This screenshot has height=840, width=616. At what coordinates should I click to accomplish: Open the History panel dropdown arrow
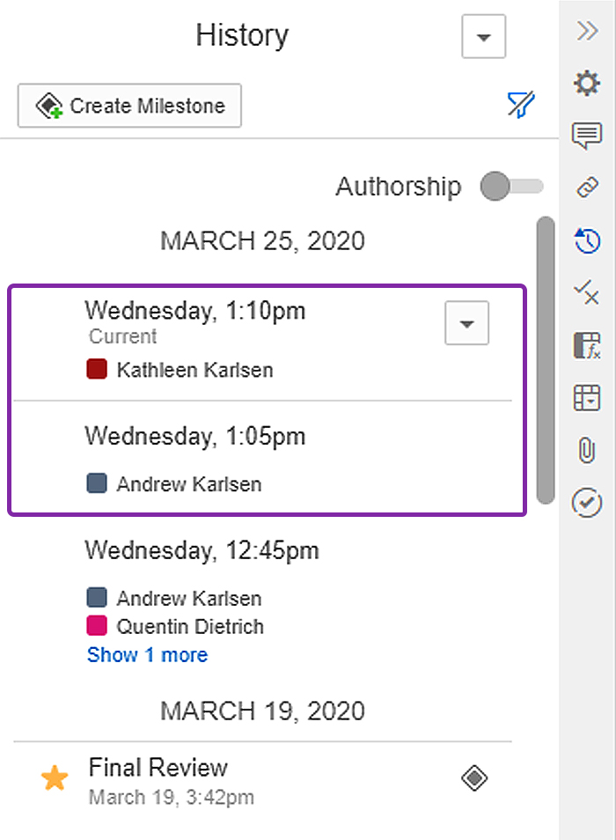tap(484, 36)
